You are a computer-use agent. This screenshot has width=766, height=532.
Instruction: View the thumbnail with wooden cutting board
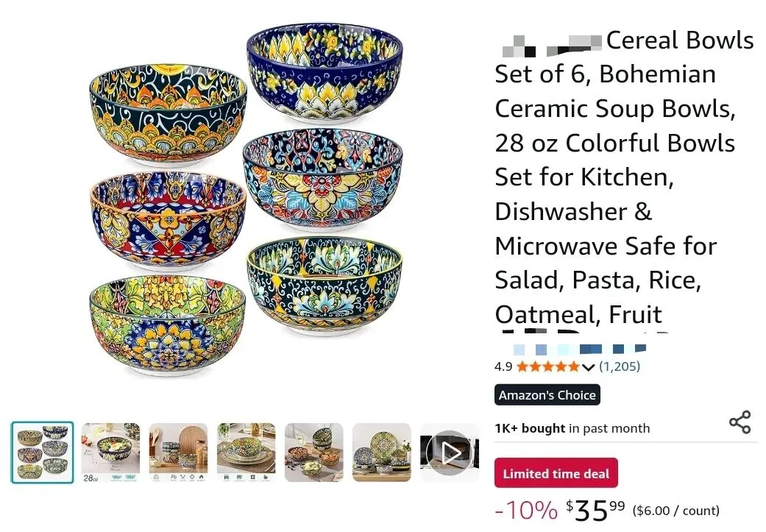178,453
